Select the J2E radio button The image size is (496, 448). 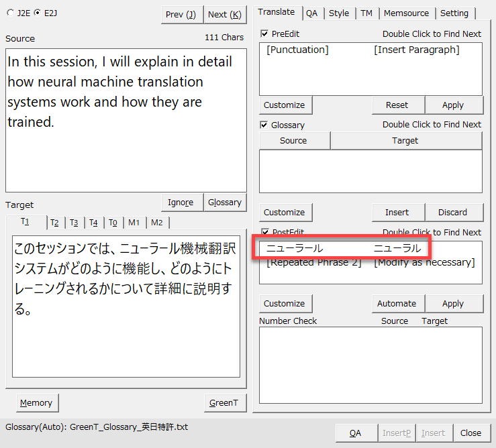10,13
